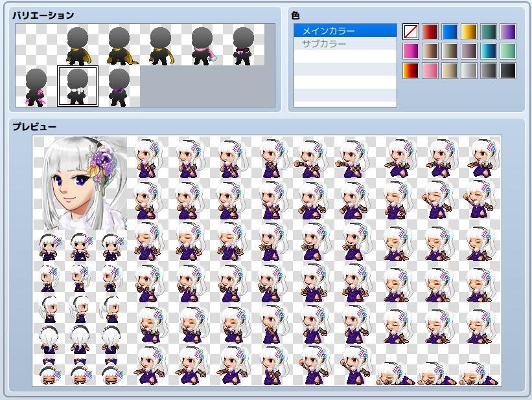Screen dimensions: 532x400
Task: Choose the blue color swatch
Action: pyautogui.click(x=450, y=31)
